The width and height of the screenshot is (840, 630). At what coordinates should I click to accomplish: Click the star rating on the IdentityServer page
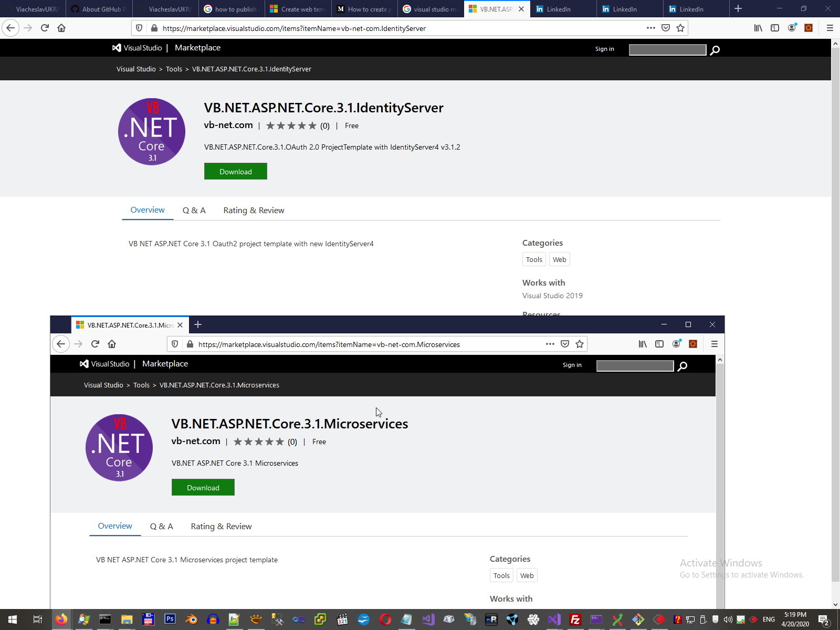(x=291, y=125)
